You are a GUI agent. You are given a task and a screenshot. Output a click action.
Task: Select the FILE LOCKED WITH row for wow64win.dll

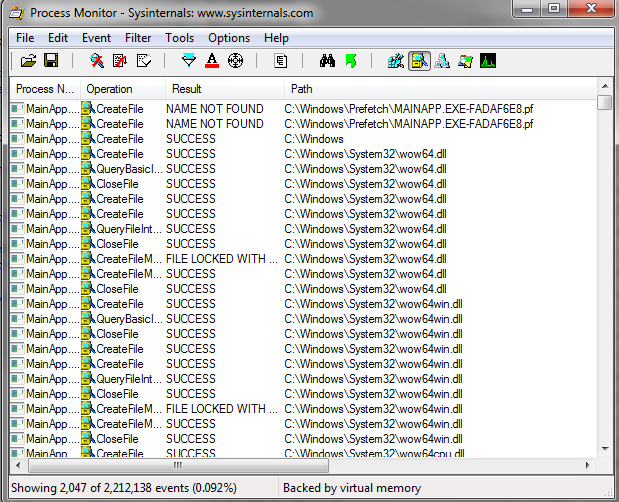click(303, 409)
